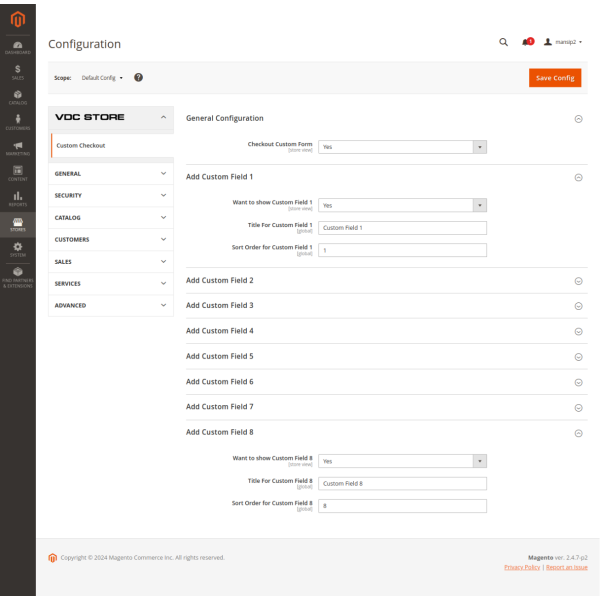The width and height of the screenshot is (600, 600).
Task: Click the search magnifier icon
Action: point(503,42)
